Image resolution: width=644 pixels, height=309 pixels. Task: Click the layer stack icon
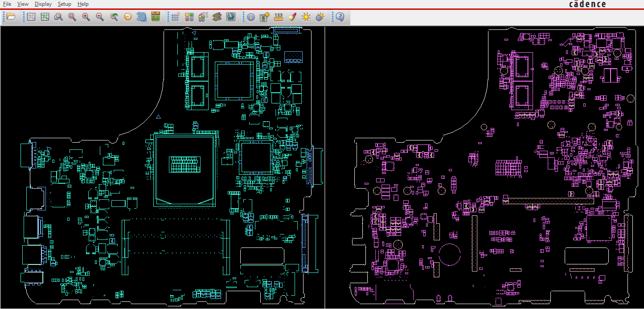pos(217,17)
